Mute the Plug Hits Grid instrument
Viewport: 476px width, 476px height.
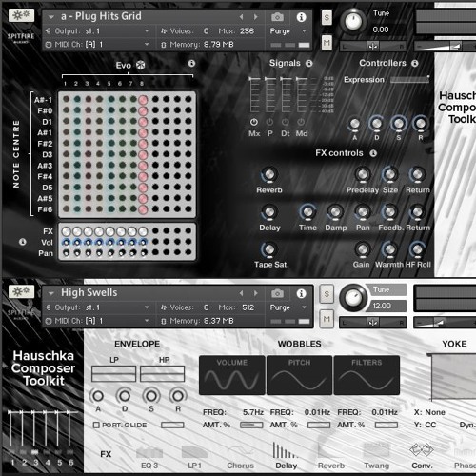pos(327,43)
